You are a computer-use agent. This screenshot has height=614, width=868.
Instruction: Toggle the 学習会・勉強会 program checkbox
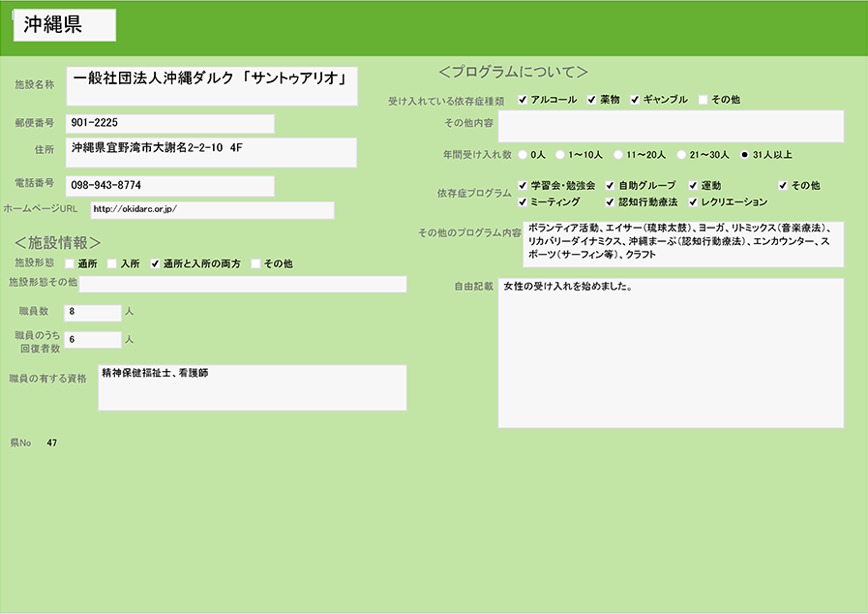coord(523,185)
